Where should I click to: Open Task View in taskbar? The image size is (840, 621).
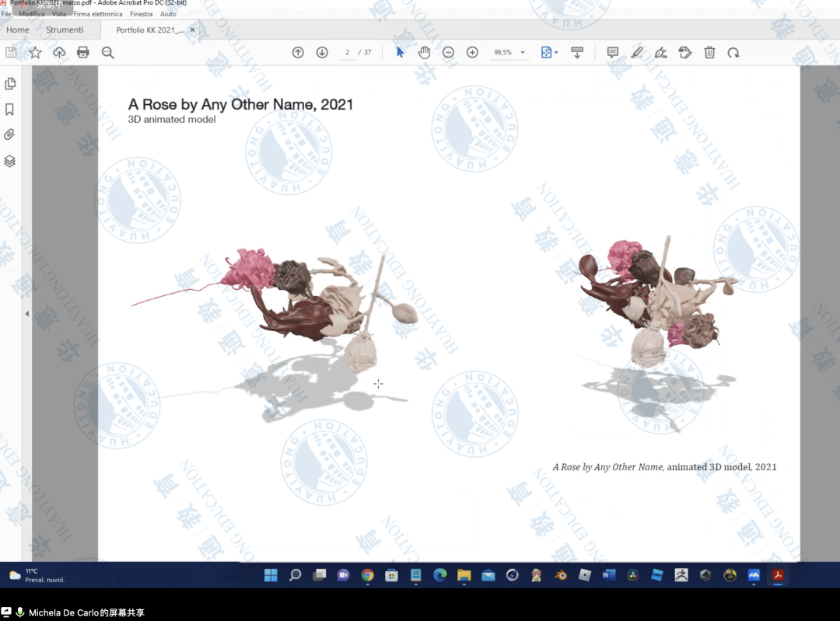pos(320,575)
